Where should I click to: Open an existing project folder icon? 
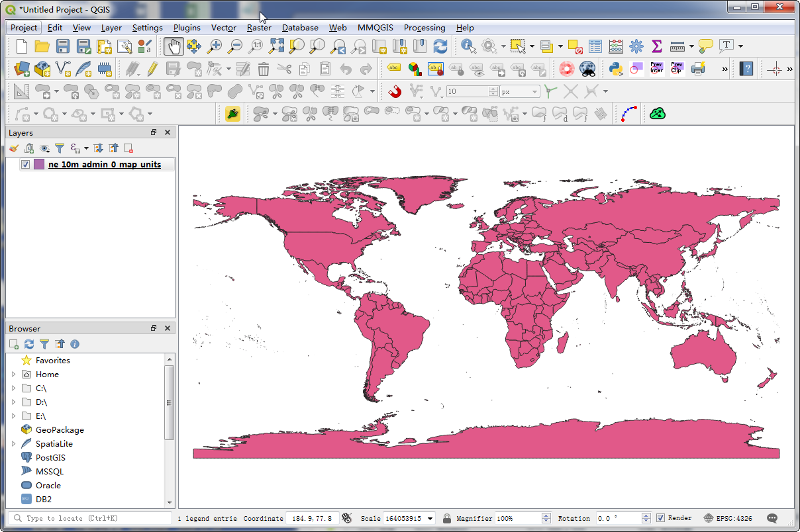42,46
